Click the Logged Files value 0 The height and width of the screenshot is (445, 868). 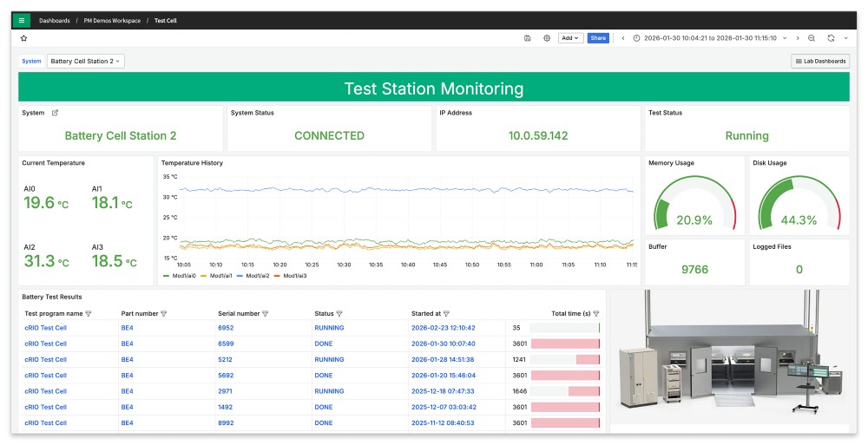(x=799, y=270)
